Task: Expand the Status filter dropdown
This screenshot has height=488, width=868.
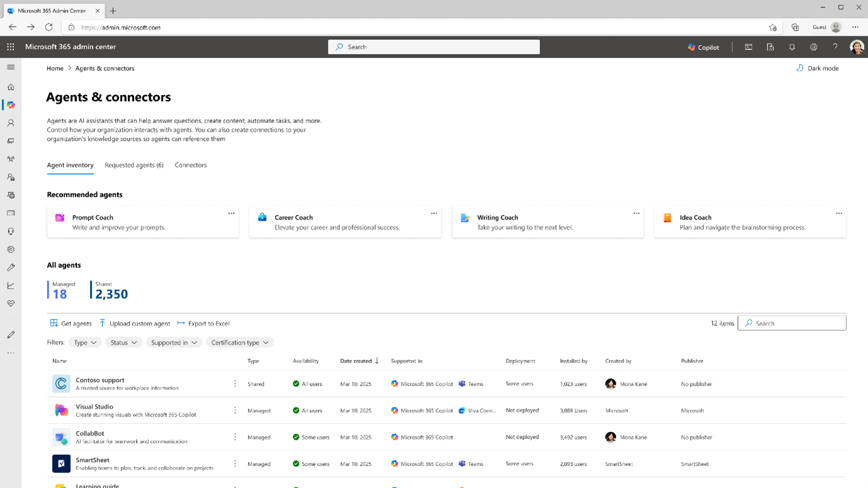Action: (x=123, y=343)
